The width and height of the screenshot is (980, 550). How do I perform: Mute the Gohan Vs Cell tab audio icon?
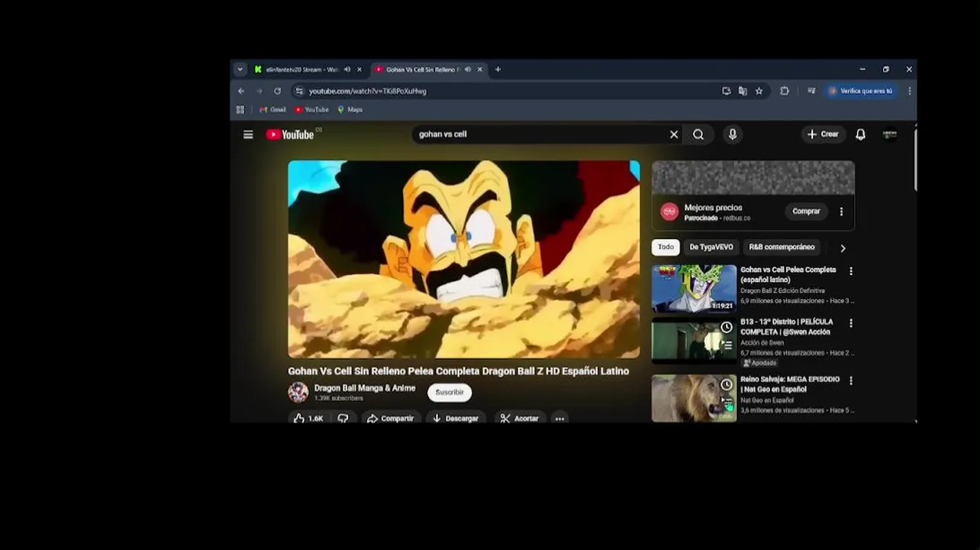pyautogui.click(x=467, y=70)
